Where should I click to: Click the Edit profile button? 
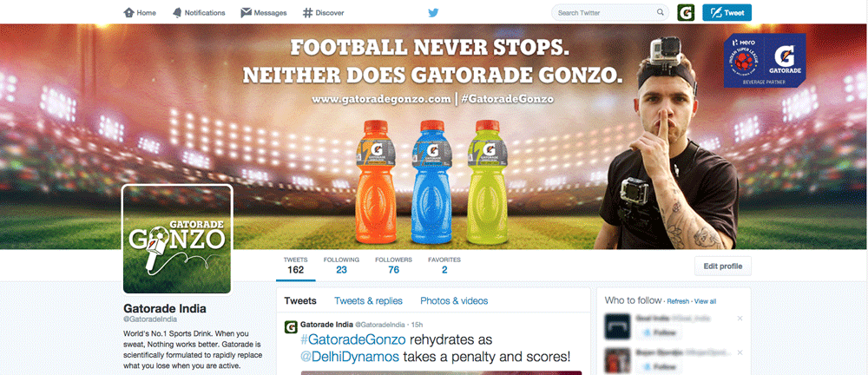click(x=722, y=266)
